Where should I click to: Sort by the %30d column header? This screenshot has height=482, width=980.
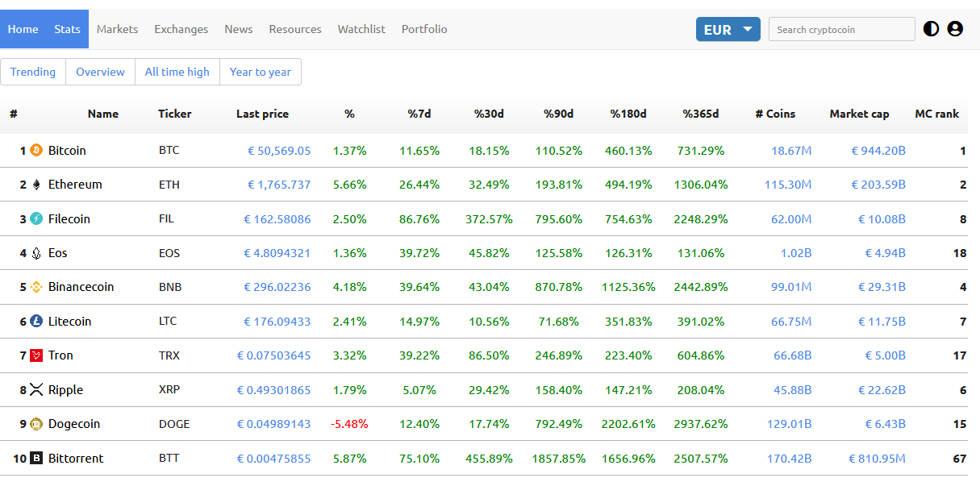[x=489, y=114]
